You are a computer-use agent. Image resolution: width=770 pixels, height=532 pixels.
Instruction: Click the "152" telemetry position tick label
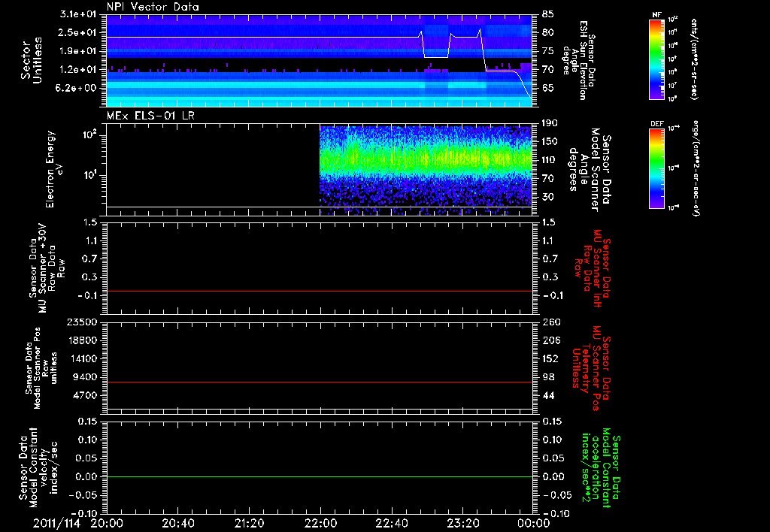coord(550,358)
